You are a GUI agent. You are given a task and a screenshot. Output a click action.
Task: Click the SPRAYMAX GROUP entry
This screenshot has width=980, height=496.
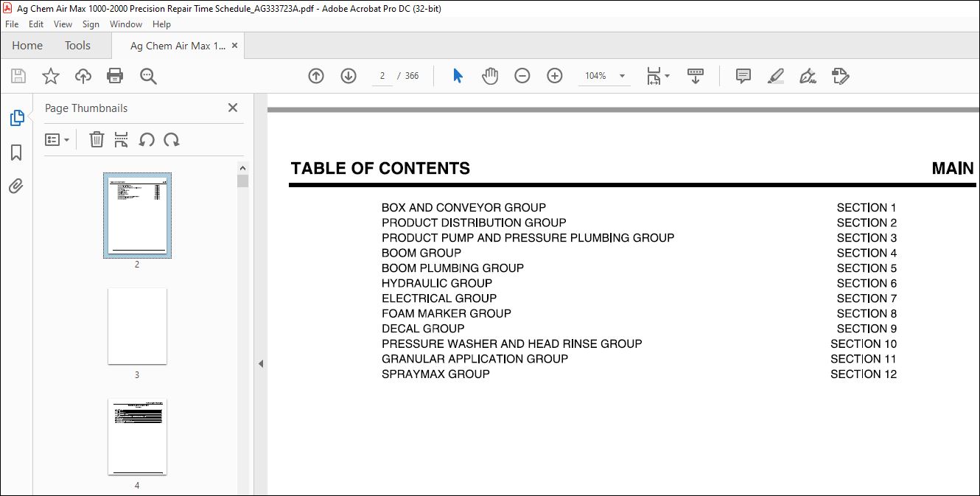pos(435,374)
